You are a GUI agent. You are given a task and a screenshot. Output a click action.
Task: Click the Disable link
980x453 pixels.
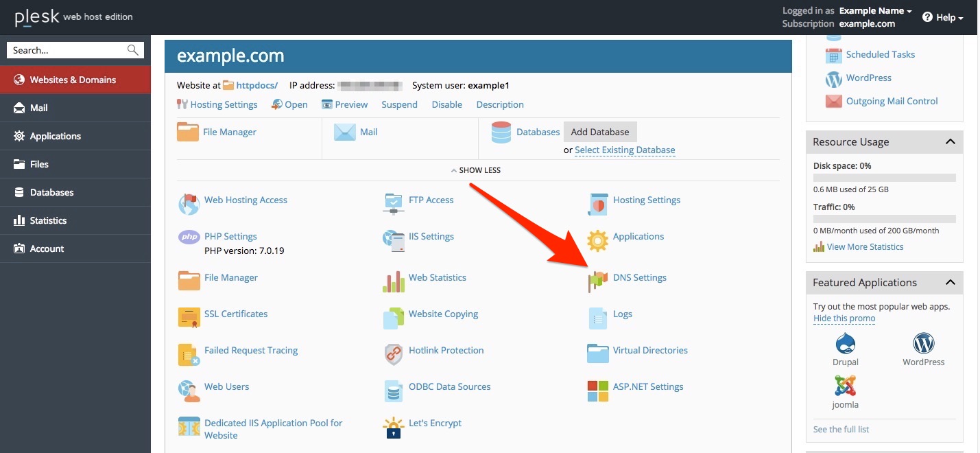[x=447, y=105]
